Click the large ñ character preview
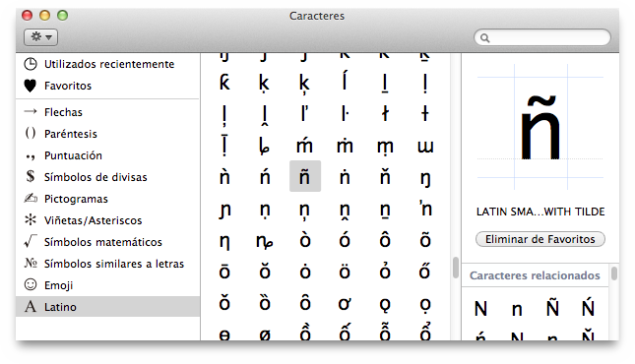 tap(540, 128)
